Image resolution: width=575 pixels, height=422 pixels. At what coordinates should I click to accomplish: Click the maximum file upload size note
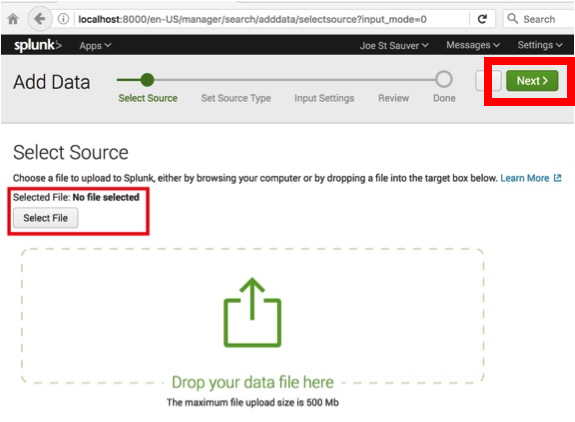(253, 403)
